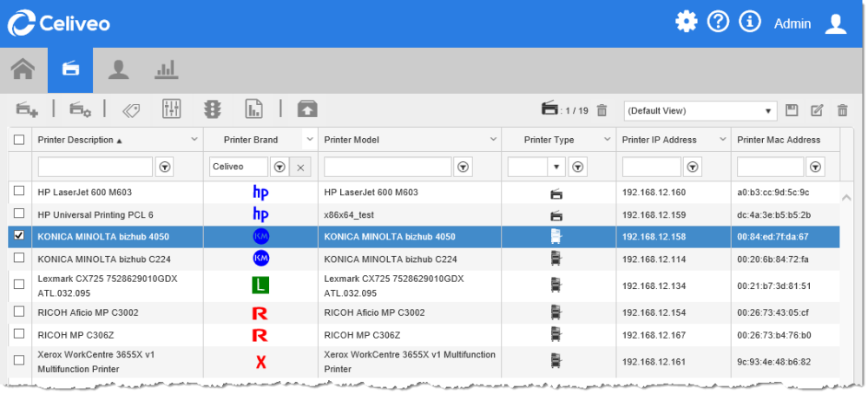This screenshot has width=868, height=394.
Task: Click the Printer Model filter funnel icon
Action: pos(463,167)
